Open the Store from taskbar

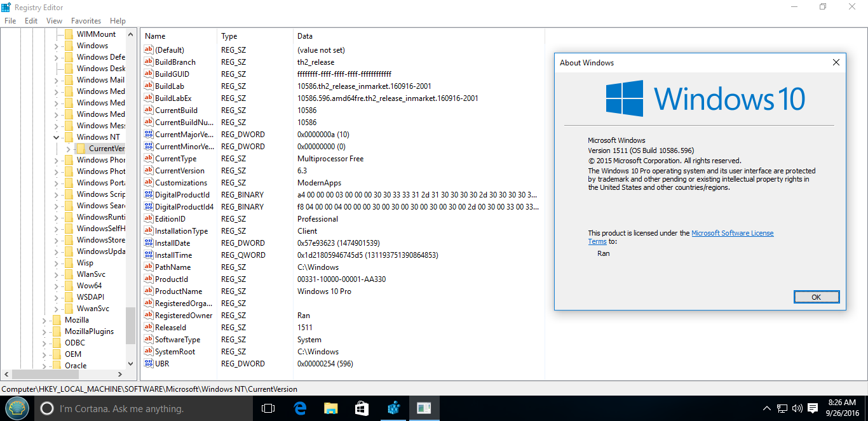[x=362, y=408]
